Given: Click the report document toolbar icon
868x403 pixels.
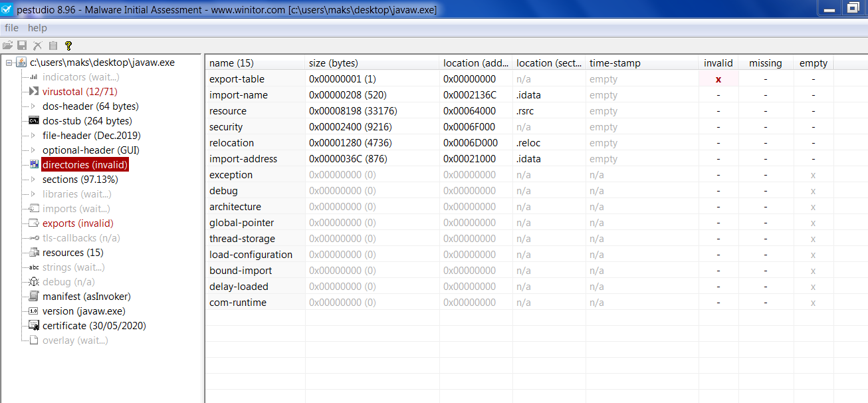Looking at the screenshot, I should click(53, 46).
